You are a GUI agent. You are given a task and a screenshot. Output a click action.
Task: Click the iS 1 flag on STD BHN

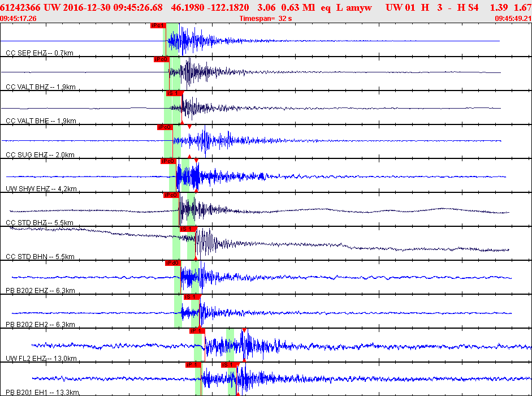pyautogui.click(x=188, y=229)
